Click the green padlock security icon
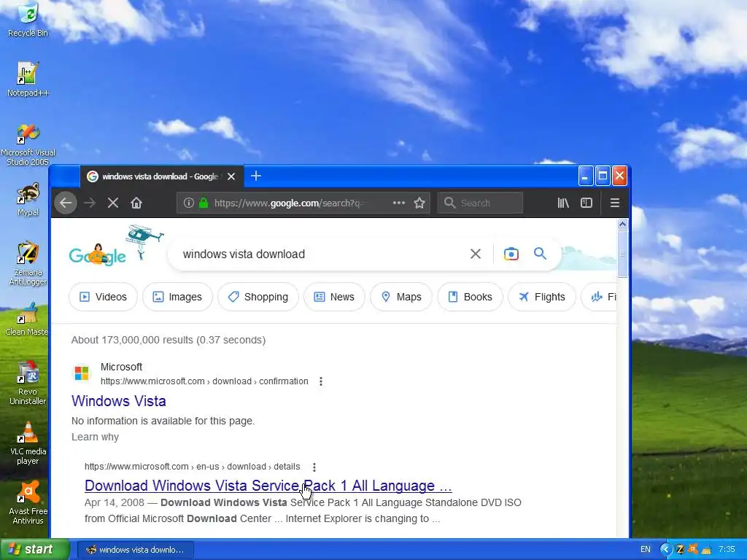 (204, 203)
